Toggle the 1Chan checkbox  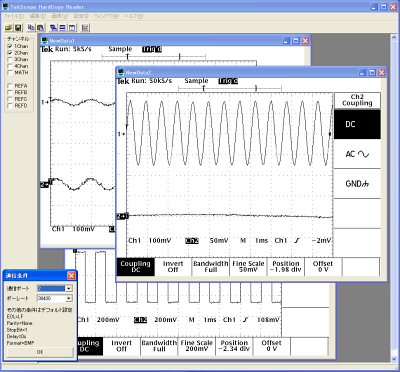pos(10,46)
